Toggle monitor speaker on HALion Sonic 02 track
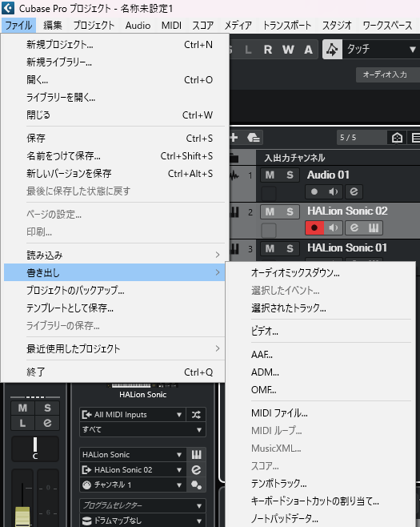The width and height of the screenshot is (420, 527). pos(334,228)
